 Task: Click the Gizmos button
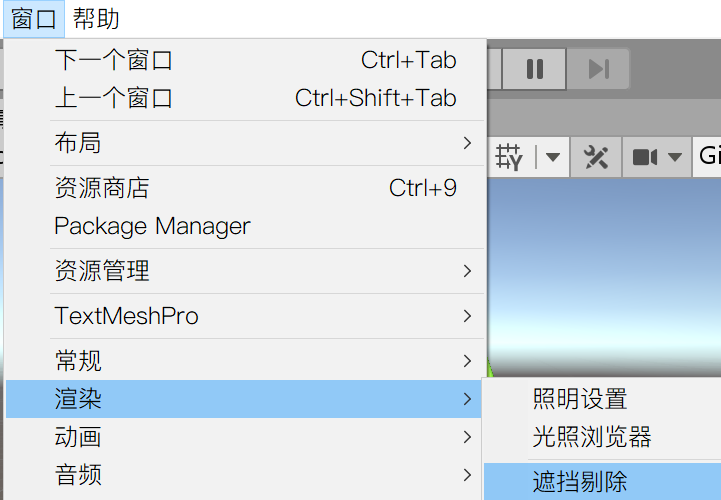pyautogui.click(x=708, y=157)
